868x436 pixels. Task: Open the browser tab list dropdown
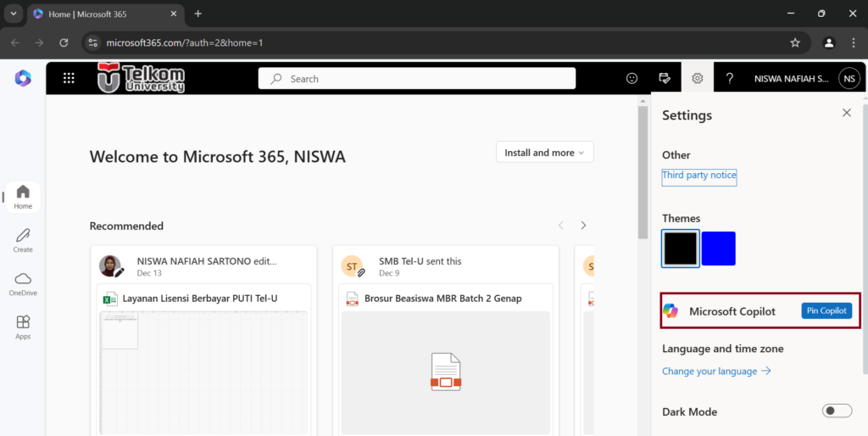pyautogui.click(x=14, y=14)
